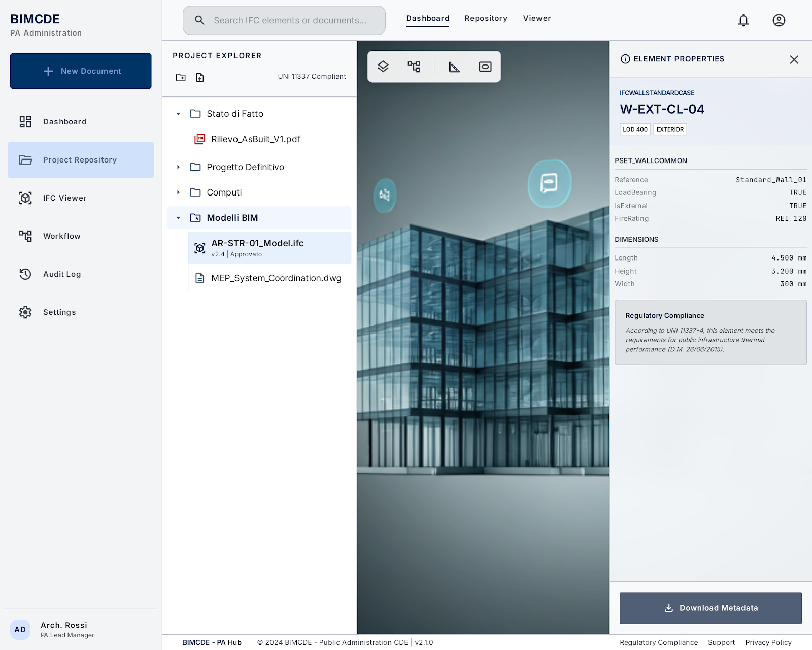Select the Computi folder row
This screenshot has width=812, height=650.
(x=259, y=192)
